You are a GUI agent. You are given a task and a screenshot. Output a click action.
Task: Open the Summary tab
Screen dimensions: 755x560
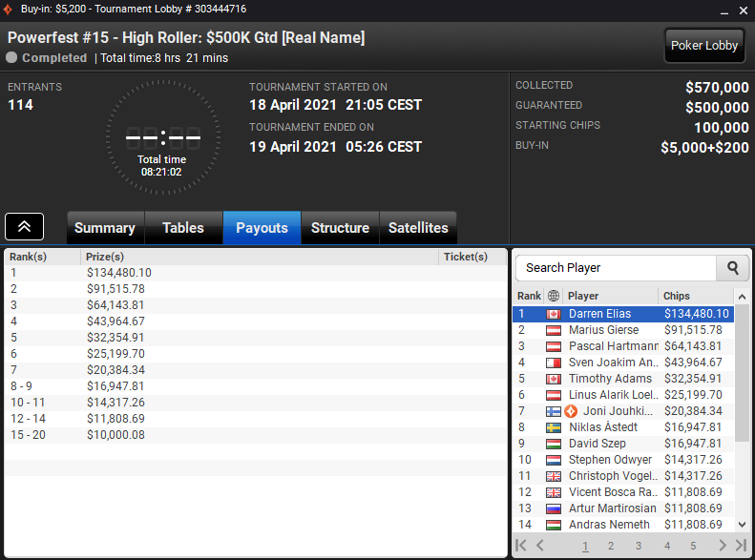tap(105, 228)
